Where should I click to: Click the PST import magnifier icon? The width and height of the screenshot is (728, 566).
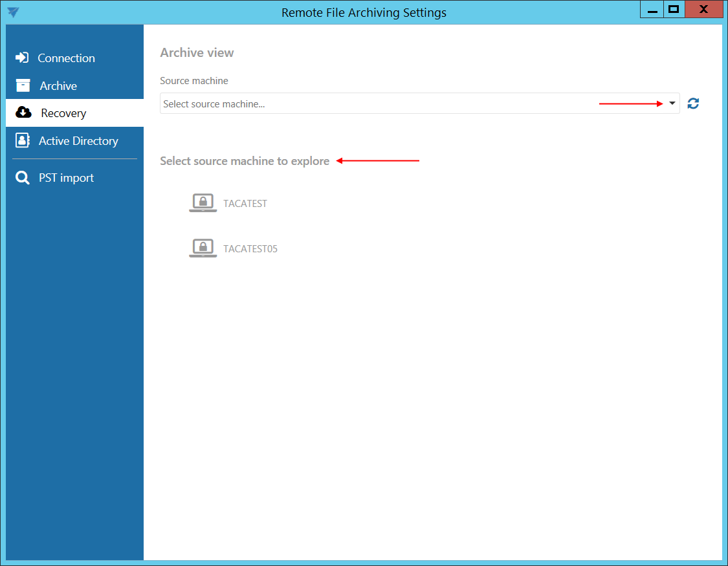click(23, 178)
